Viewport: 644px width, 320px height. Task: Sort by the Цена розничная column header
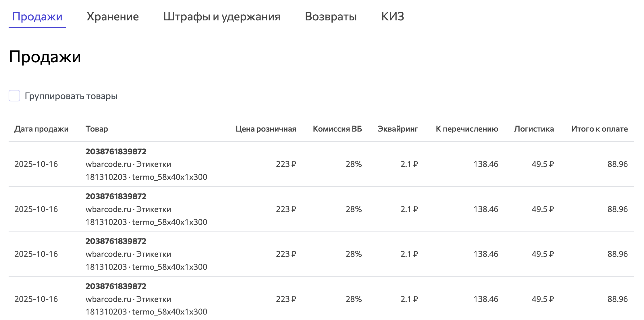click(266, 129)
